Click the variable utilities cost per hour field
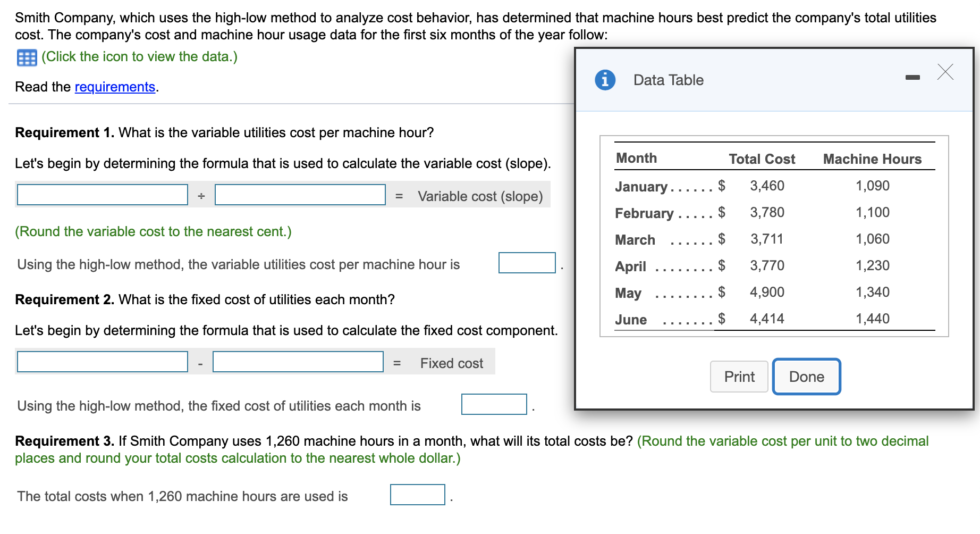The width and height of the screenshot is (980, 534). [527, 263]
